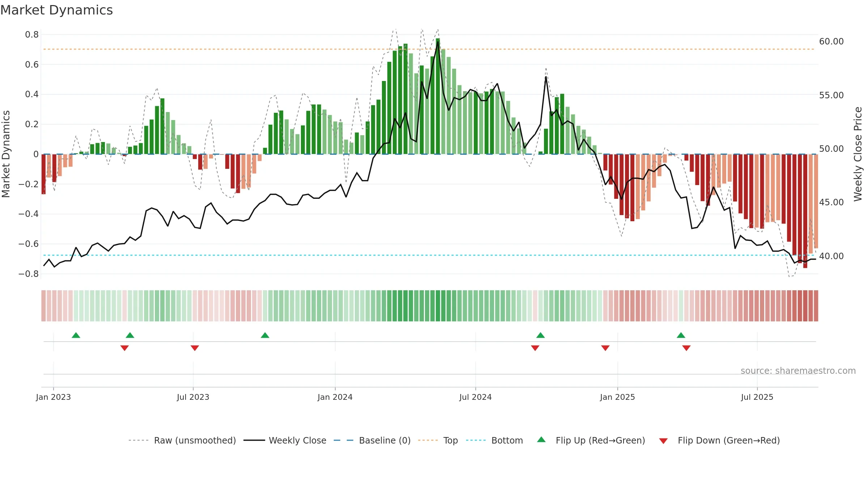Click the Weekly Close Price axis title
The width and height of the screenshot is (868, 488).
(858, 154)
